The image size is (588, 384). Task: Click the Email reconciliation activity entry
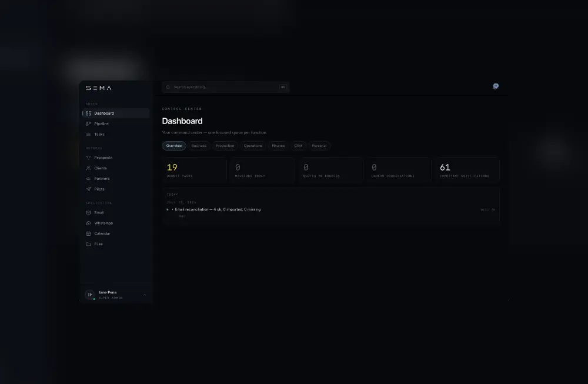[330, 212]
